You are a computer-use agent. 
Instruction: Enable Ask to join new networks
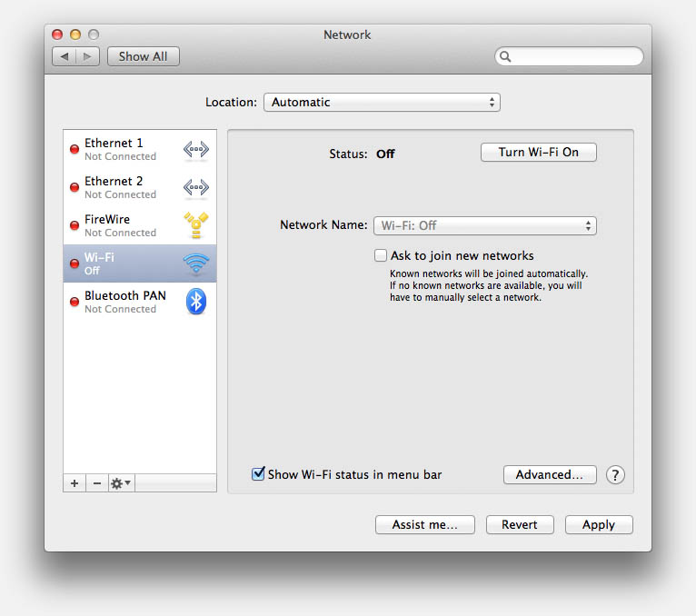381,255
